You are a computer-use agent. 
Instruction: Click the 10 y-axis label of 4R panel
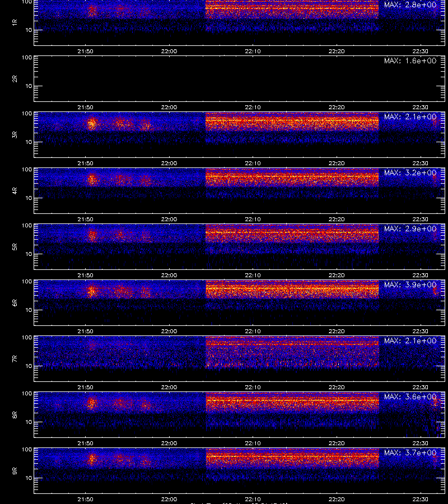(29, 198)
